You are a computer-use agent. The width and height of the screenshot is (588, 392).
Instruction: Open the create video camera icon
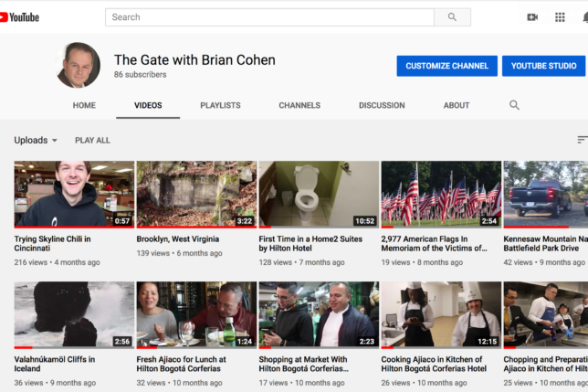coord(532,17)
